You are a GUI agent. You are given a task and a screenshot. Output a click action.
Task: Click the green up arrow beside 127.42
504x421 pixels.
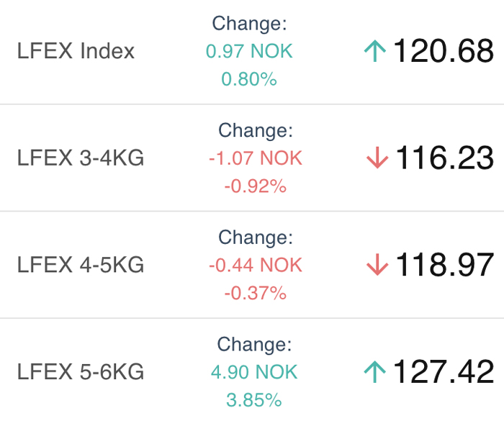point(375,371)
